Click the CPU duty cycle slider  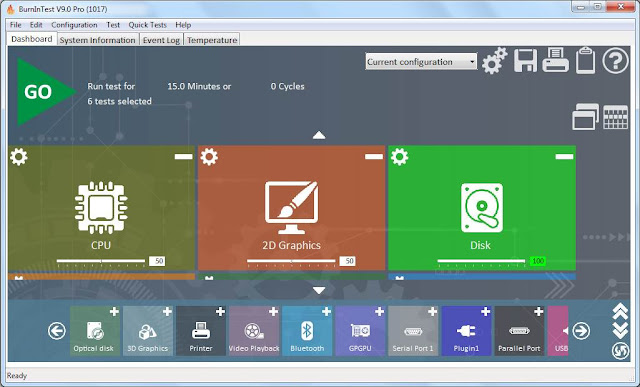click(x=101, y=261)
